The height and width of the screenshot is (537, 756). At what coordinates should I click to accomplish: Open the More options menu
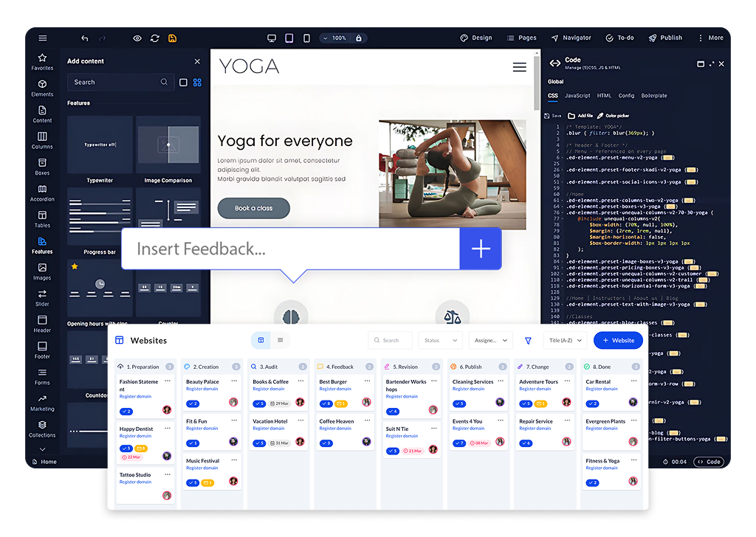pos(711,38)
